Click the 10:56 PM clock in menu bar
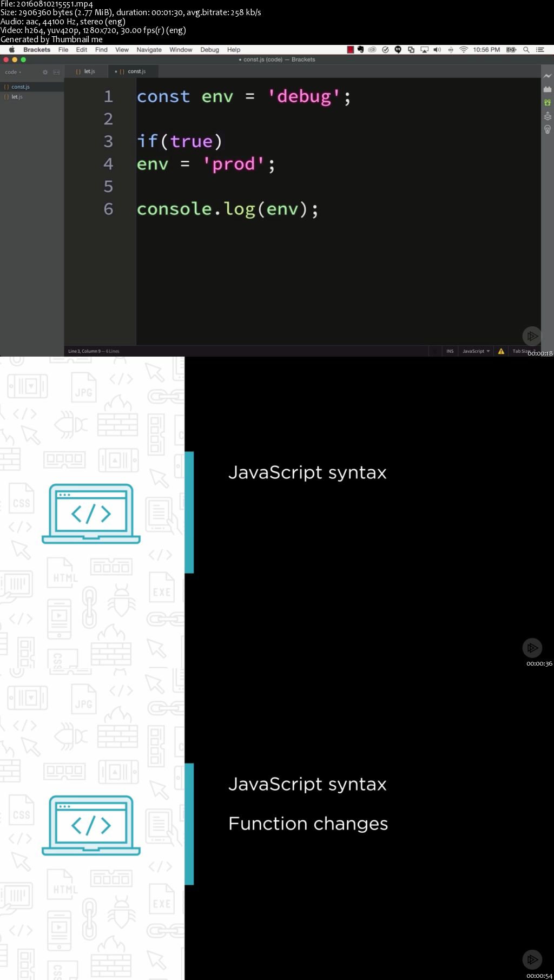This screenshot has width=554, height=980. [x=486, y=50]
